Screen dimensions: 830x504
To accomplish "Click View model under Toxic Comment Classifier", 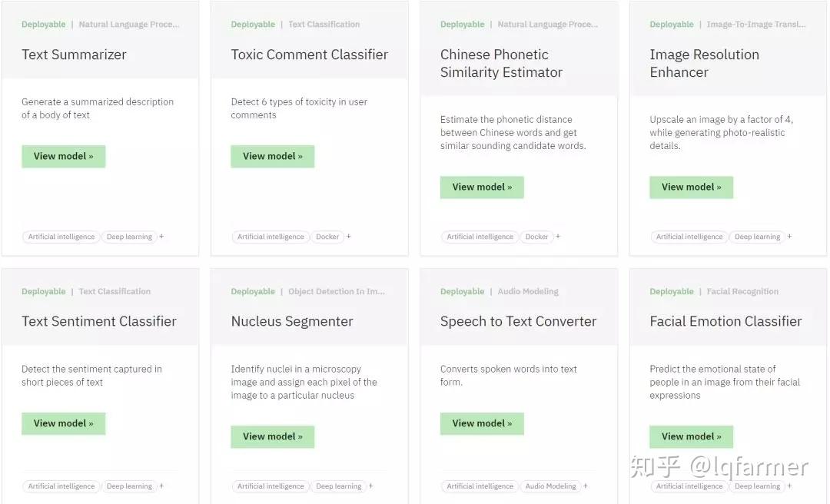I will click(272, 156).
